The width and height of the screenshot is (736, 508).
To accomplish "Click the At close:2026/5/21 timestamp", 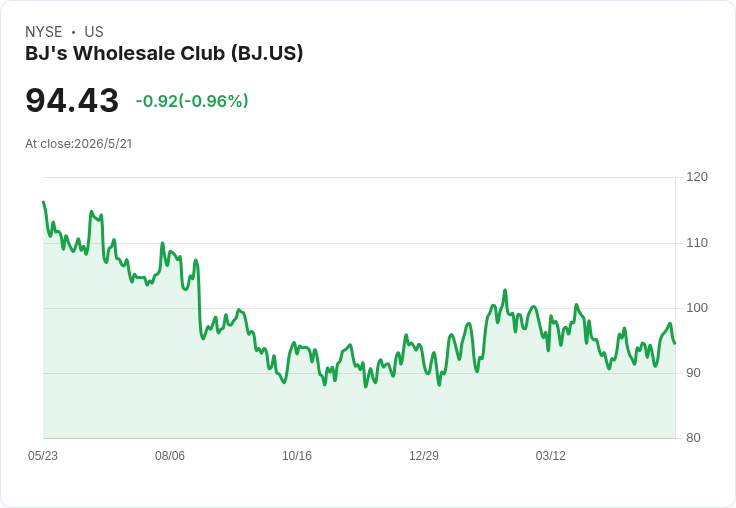I will pyautogui.click(x=78, y=144).
